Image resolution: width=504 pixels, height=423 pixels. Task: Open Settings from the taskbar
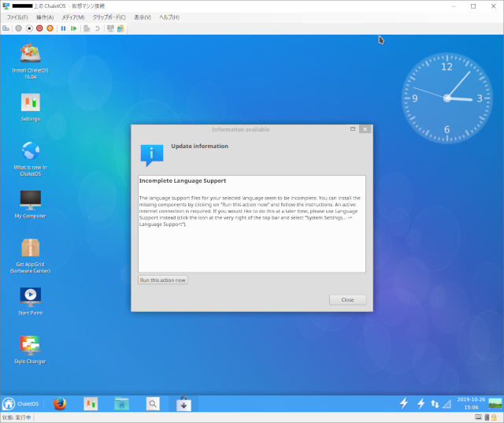click(x=91, y=404)
